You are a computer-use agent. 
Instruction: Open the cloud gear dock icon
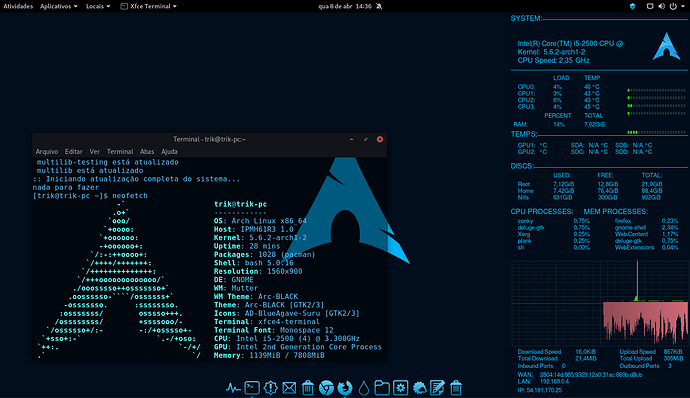[419, 388]
